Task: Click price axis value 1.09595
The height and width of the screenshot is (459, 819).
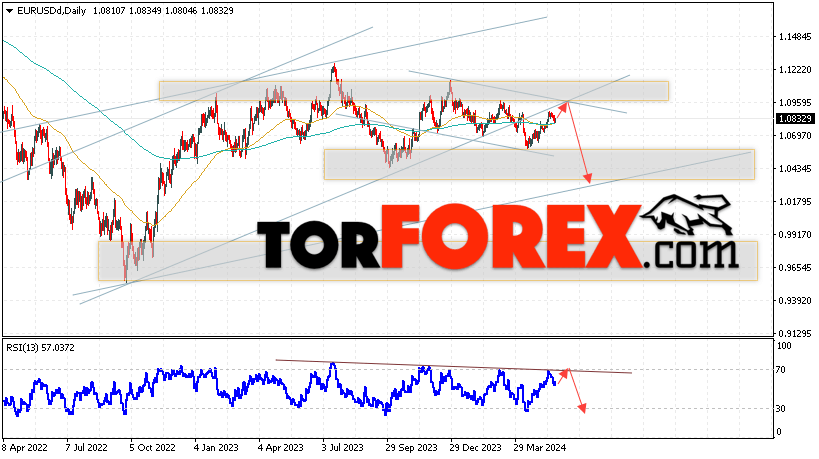Action: (795, 103)
